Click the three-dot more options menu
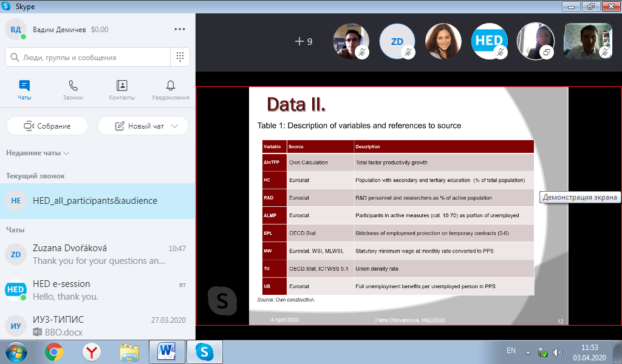Screen dimensions: 622x364 tap(180, 29)
